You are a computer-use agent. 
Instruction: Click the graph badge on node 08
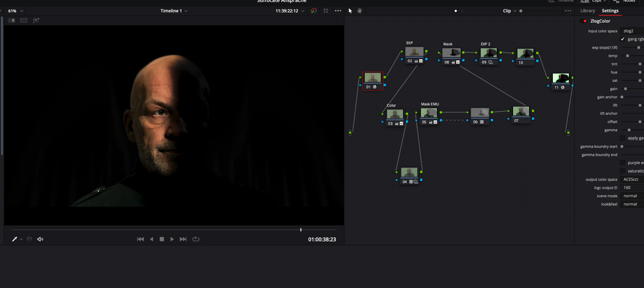453,63
